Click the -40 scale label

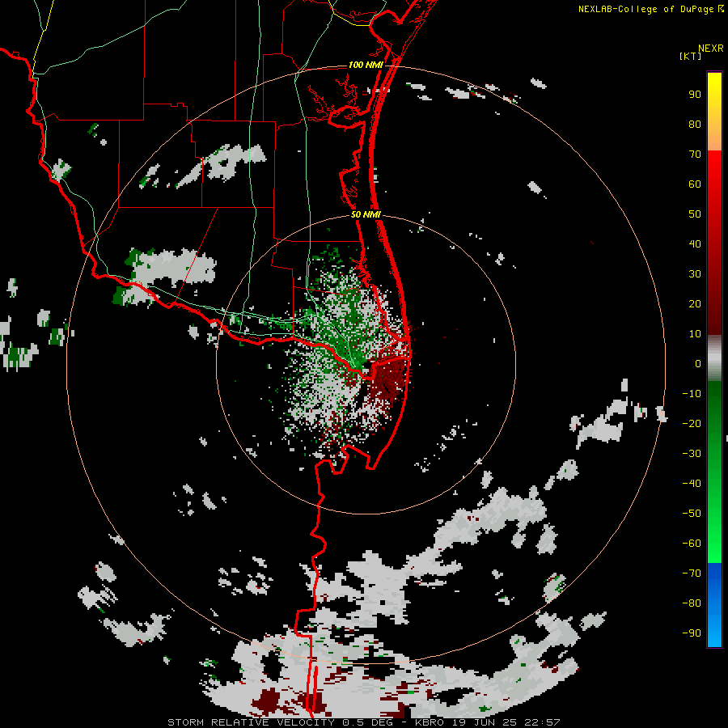click(692, 484)
